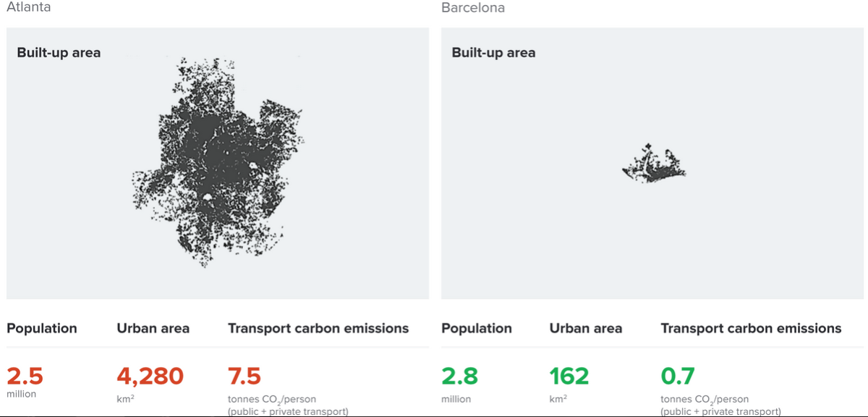Select the green 0.7 emissions value

click(x=677, y=376)
